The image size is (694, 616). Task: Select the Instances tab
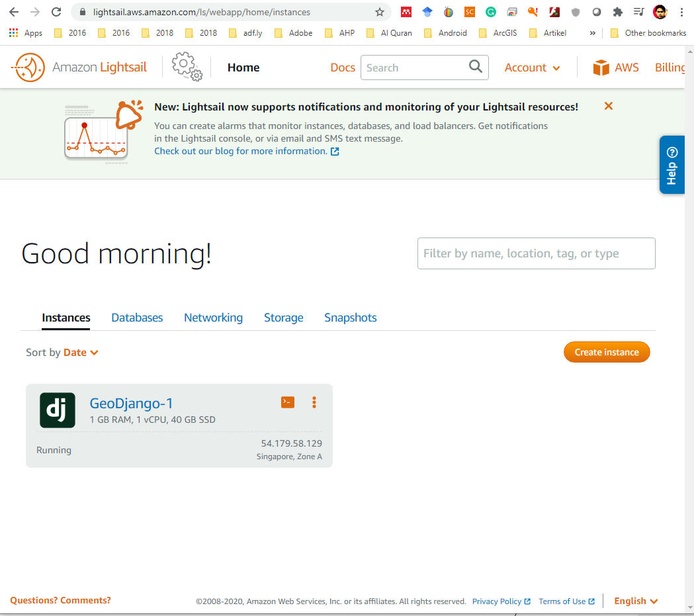click(x=66, y=318)
